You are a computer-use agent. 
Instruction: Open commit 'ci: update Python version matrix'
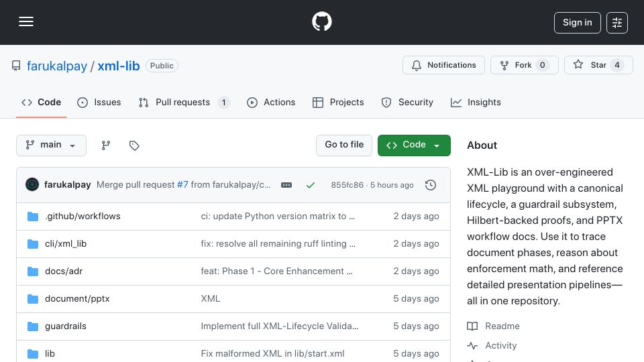pos(278,217)
